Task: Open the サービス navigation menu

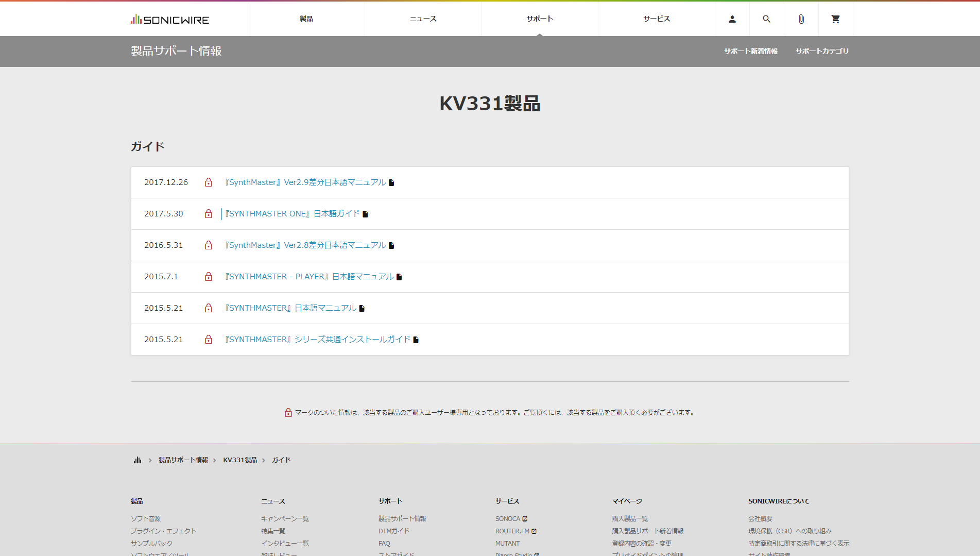Action: tap(657, 19)
